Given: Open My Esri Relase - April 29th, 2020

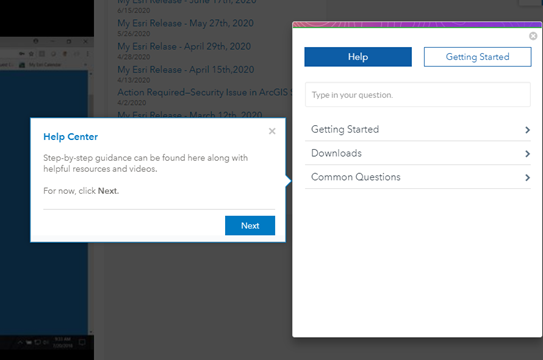Looking at the screenshot, I should 184,46.
